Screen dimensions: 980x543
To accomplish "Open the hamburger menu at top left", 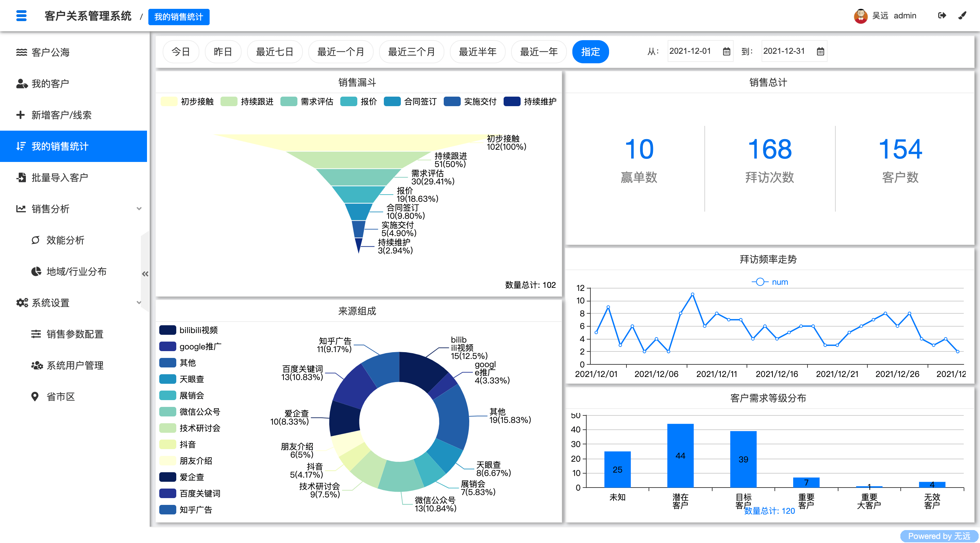I will (21, 16).
